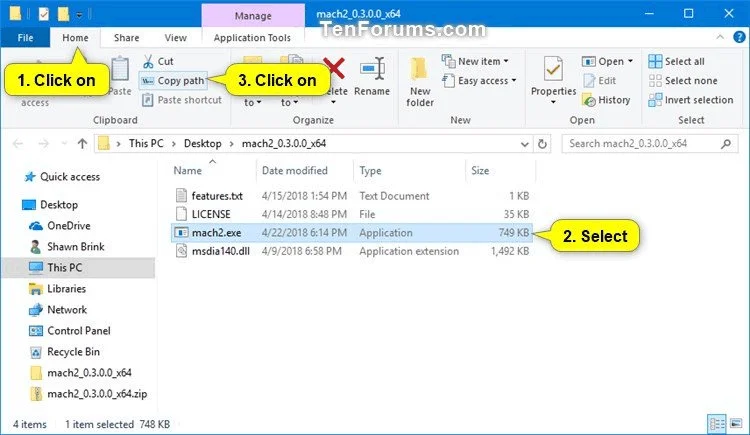Open the Properties checkmark icon

[x=553, y=70]
